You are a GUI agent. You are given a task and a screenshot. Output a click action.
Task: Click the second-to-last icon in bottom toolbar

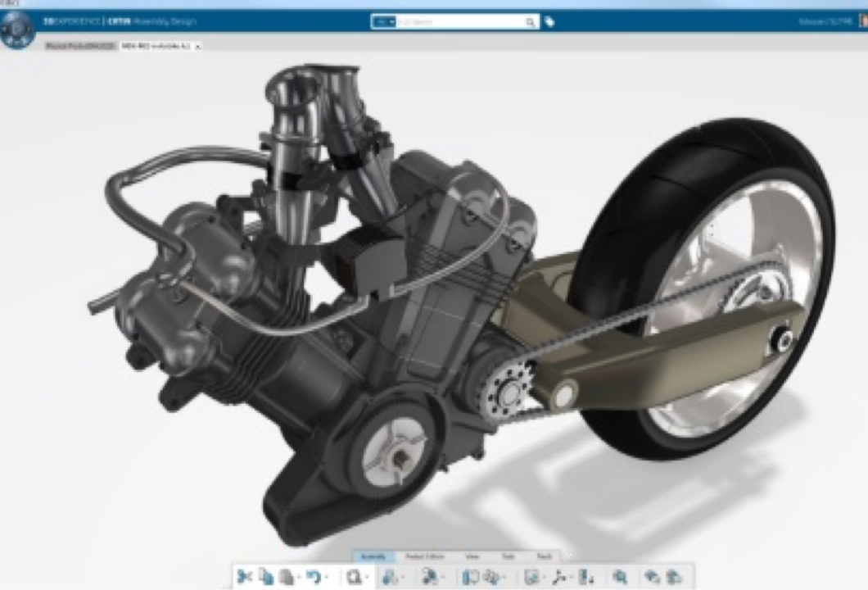pos(652,577)
